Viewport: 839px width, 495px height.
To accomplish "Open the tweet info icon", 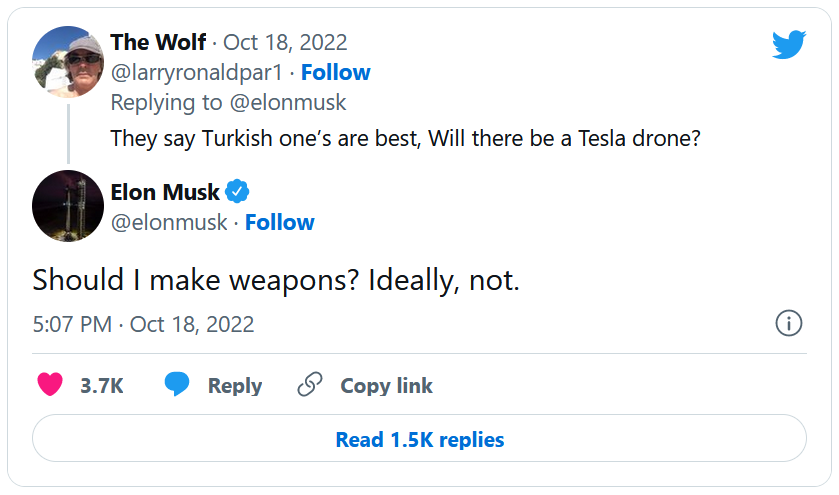I will 789,323.
